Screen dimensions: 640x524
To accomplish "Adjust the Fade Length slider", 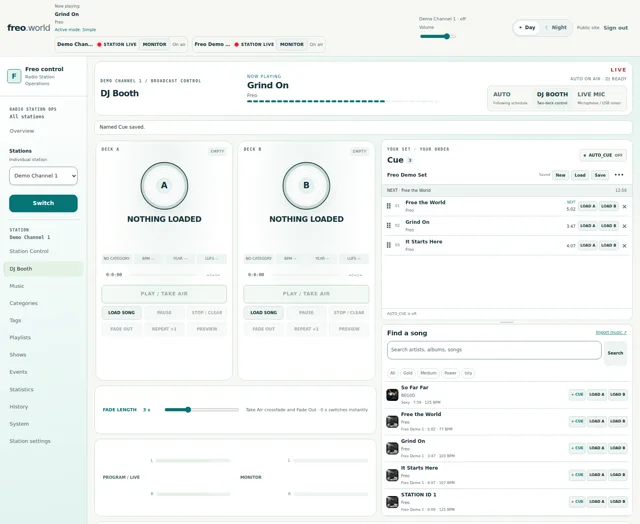I will (x=202, y=410).
